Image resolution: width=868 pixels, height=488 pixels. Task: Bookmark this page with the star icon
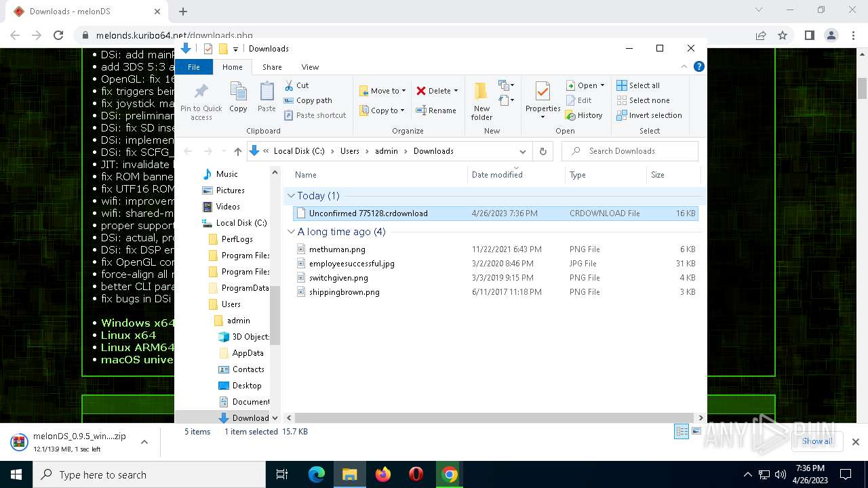[x=783, y=35]
